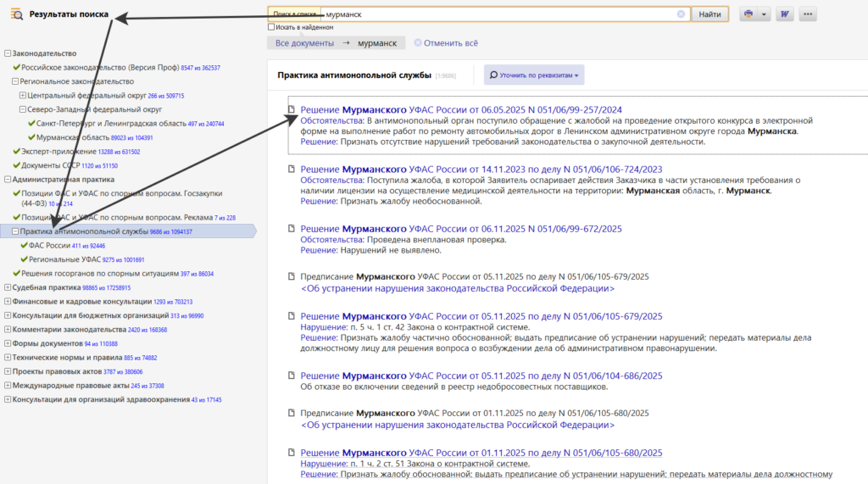Click the Результаты поиска search icon

pyautogui.click(x=16, y=14)
